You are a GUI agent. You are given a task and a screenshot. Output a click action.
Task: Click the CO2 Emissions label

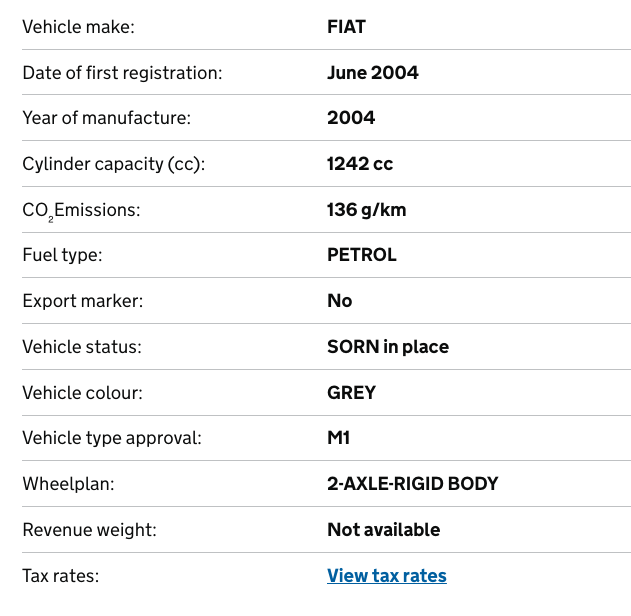[x=81, y=211]
